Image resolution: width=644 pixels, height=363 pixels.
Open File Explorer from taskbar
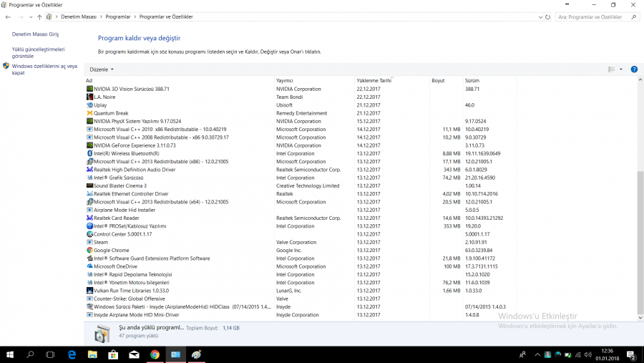tap(92, 354)
